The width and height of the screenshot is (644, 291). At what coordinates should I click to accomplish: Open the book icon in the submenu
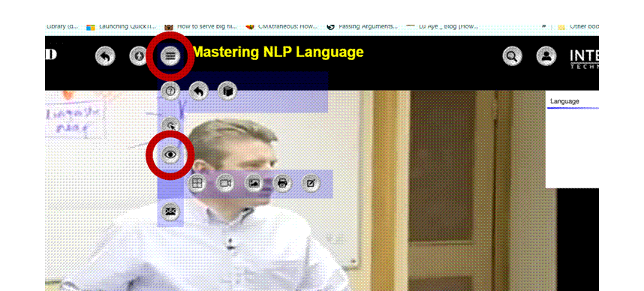click(227, 91)
